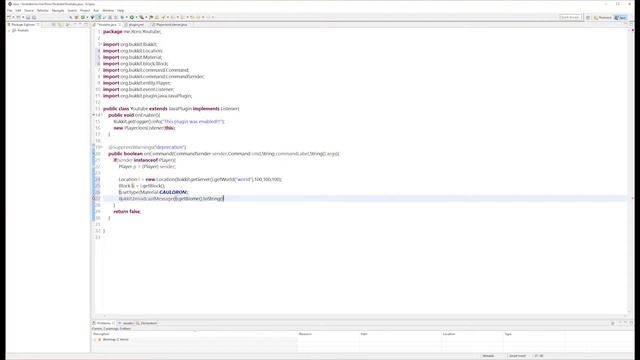Open the Refactor menu
Image resolution: width=640 pixels, height=360 pixels.
pos(42,11)
